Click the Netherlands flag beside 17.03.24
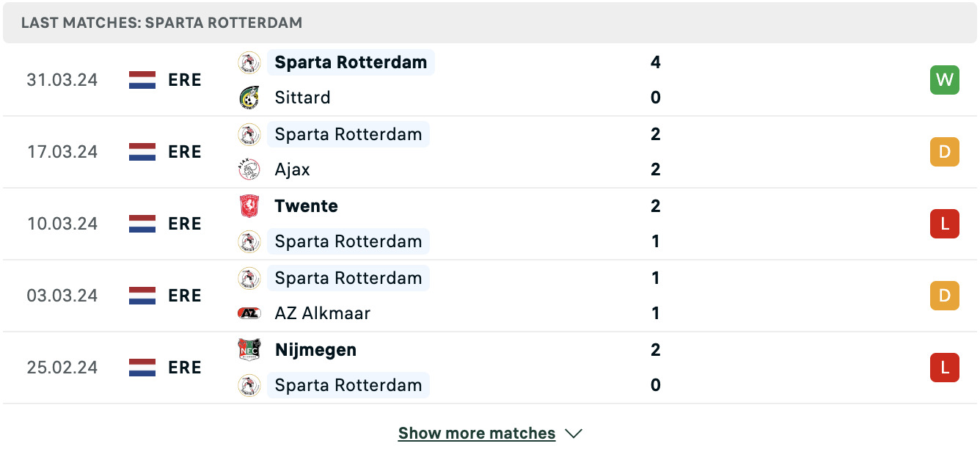Image resolution: width=980 pixels, height=471 pixels. 142,152
